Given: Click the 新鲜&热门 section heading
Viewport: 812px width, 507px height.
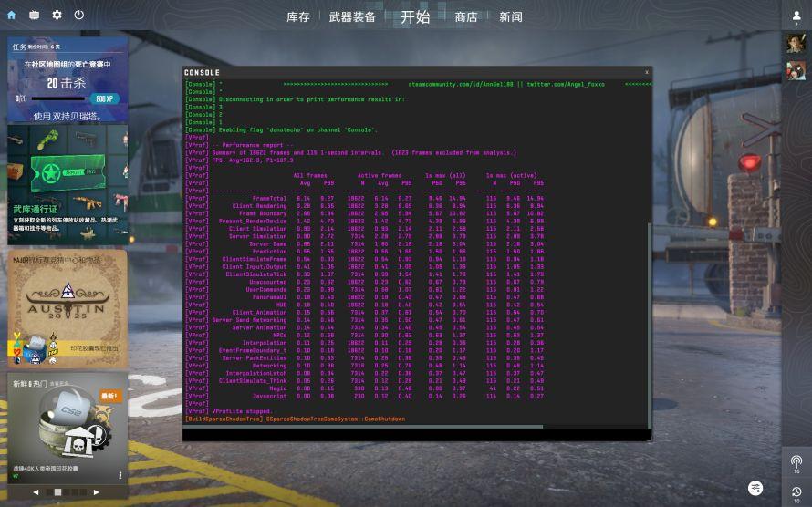Looking at the screenshot, I should [30, 383].
